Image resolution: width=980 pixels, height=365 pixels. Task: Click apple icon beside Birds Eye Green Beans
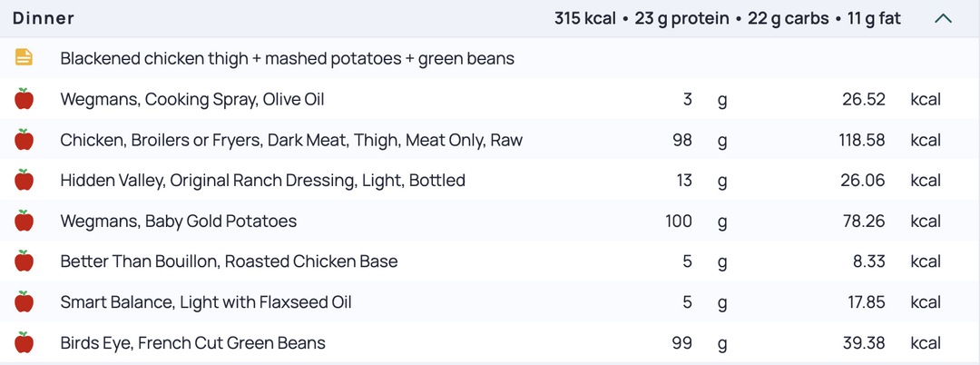(x=24, y=342)
